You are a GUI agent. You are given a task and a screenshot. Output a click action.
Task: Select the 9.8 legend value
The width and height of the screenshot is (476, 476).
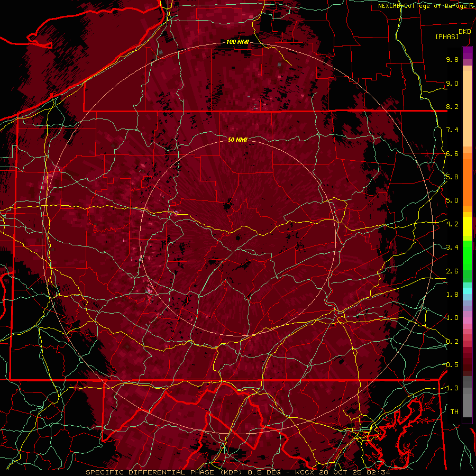(452, 59)
